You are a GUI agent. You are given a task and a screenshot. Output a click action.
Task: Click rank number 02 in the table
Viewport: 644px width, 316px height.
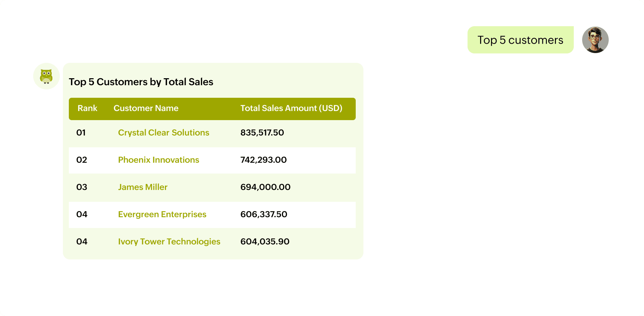coord(81,160)
